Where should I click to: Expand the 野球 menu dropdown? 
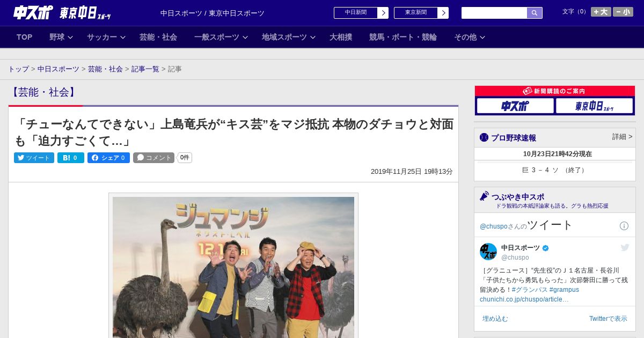pyautogui.click(x=61, y=37)
